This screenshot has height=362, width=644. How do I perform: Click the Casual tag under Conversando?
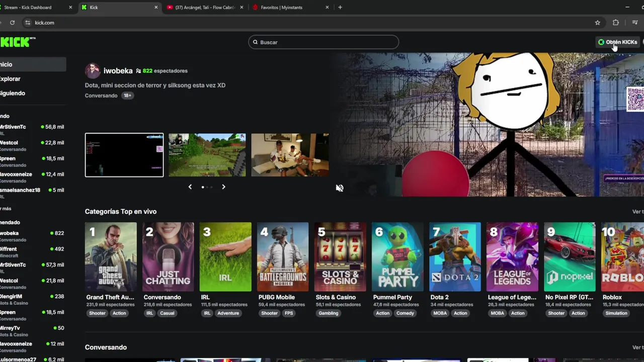tap(167, 313)
